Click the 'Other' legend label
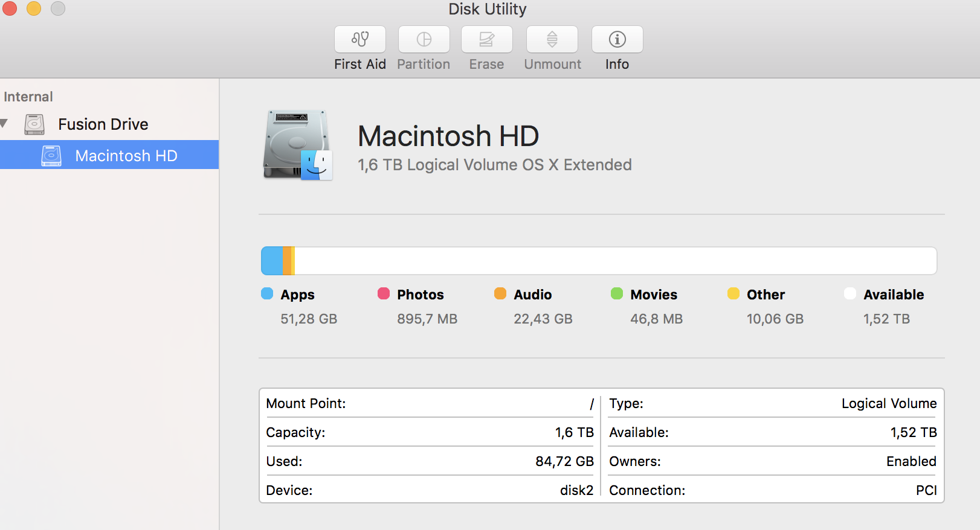The width and height of the screenshot is (980, 530). click(766, 295)
